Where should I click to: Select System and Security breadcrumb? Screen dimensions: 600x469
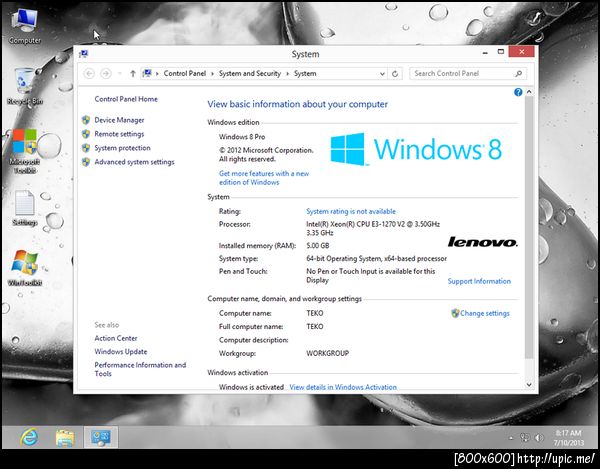pyautogui.click(x=249, y=73)
